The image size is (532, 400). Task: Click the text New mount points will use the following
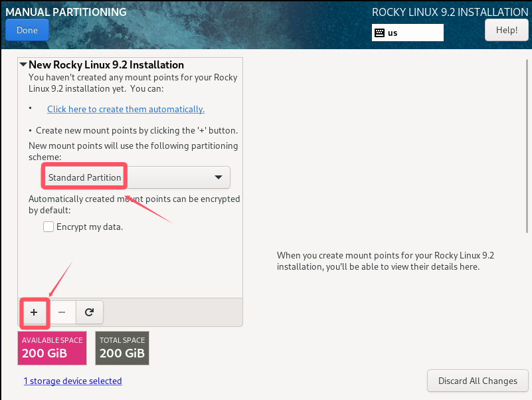[x=133, y=151]
